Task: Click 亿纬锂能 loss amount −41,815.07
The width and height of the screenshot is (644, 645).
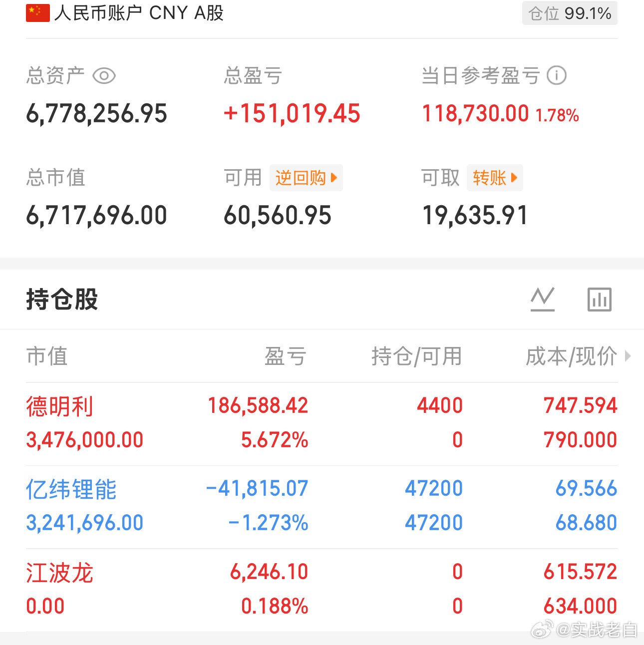Action: tap(257, 488)
